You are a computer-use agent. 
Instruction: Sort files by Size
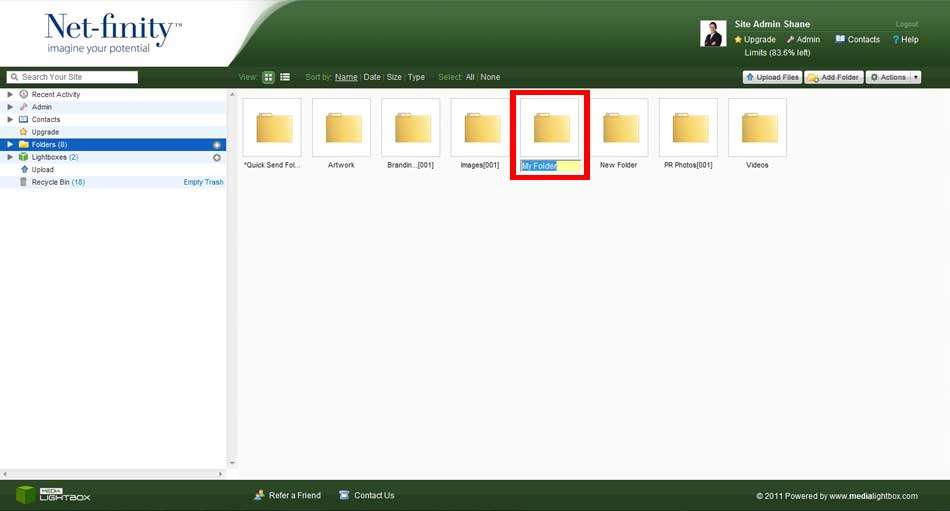click(394, 77)
